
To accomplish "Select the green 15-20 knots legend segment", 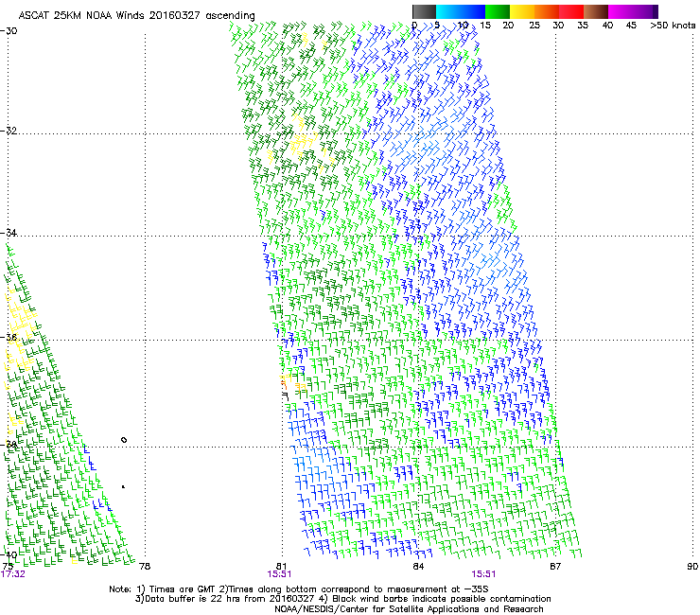I will click(x=498, y=11).
